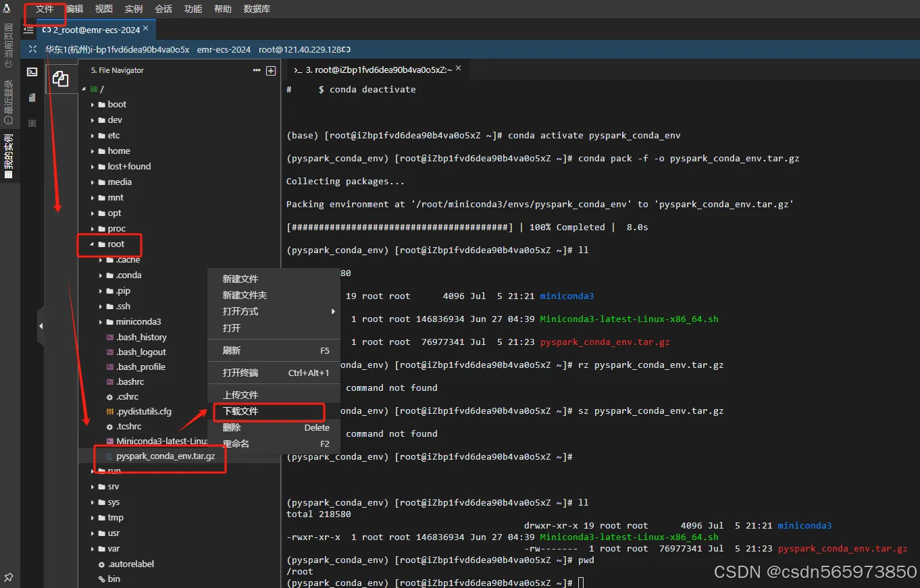Image resolution: width=920 pixels, height=588 pixels.
Task: Click the pin icon at sidebar bottom
Action: pyautogui.click(x=9, y=578)
